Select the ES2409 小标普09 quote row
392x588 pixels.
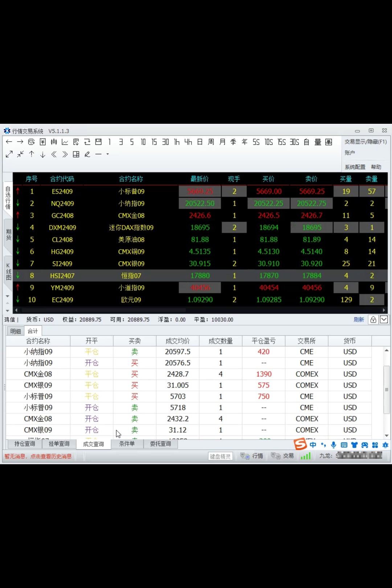[x=200, y=191]
